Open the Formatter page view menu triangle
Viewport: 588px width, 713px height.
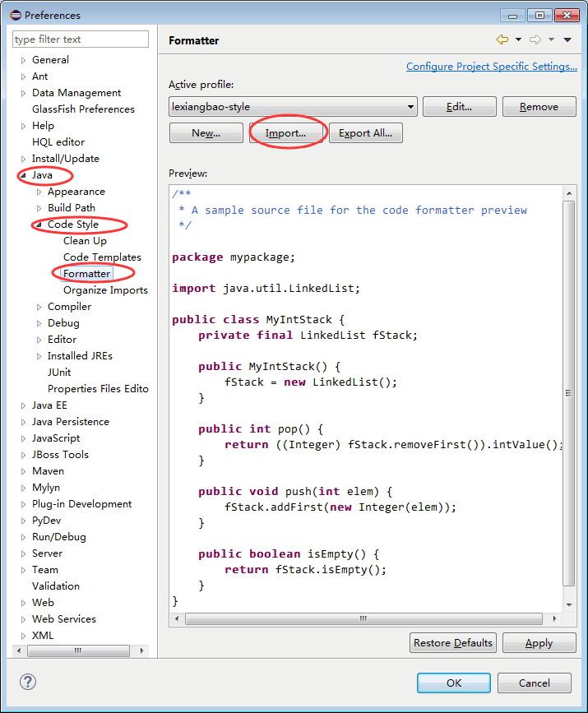click(x=567, y=39)
